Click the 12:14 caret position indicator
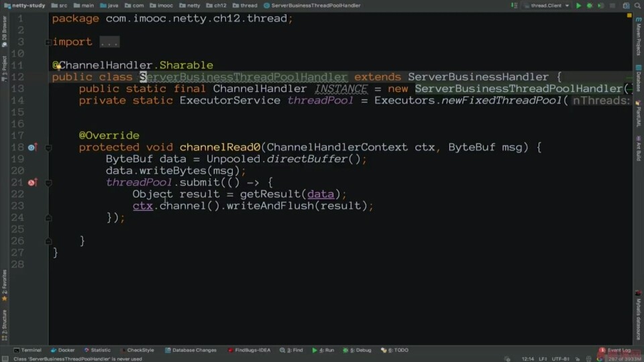Viewport: 644px width, 362px height. pyautogui.click(x=528, y=359)
